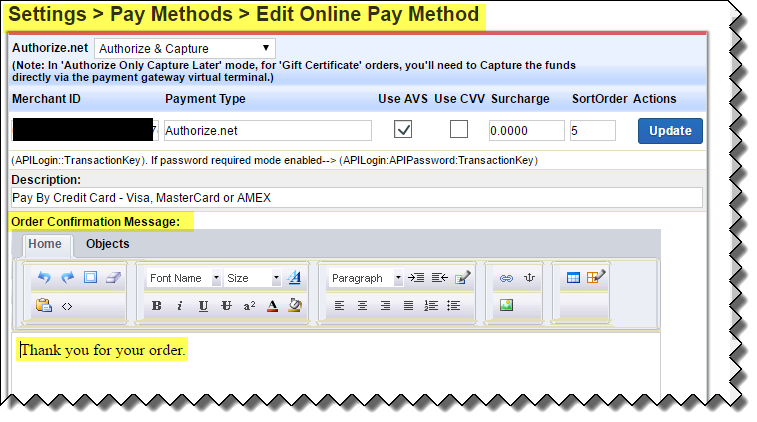Click the Surcharge input field
The image size is (757, 422).
pos(526,130)
